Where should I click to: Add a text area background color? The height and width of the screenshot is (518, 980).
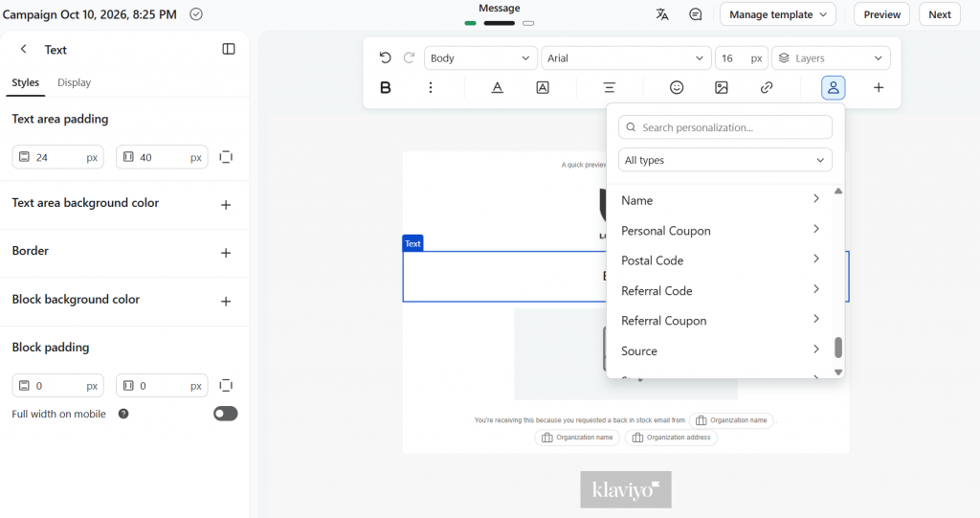(x=226, y=205)
